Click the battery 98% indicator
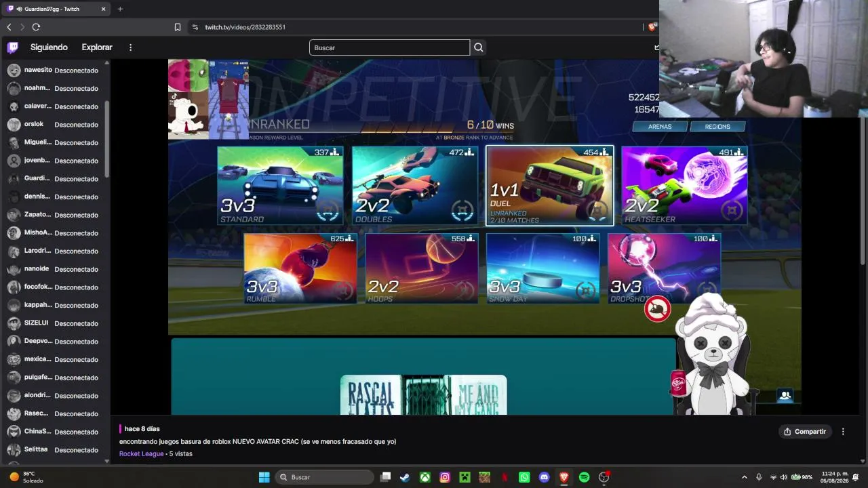The width and height of the screenshot is (868, 488). [803, 477]
